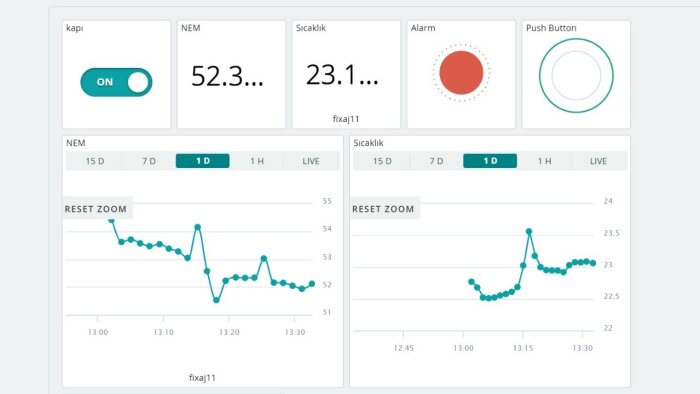Click the 22.5 value on Sıcaklık chart axis
Image resolution: width=700 pixels, height=394 pixels.
[611, 296]
